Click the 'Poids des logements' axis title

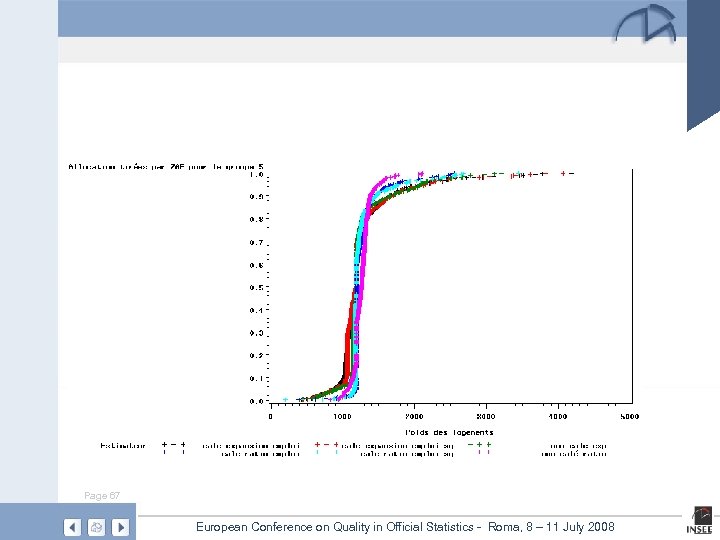click(x=449, y=432)
